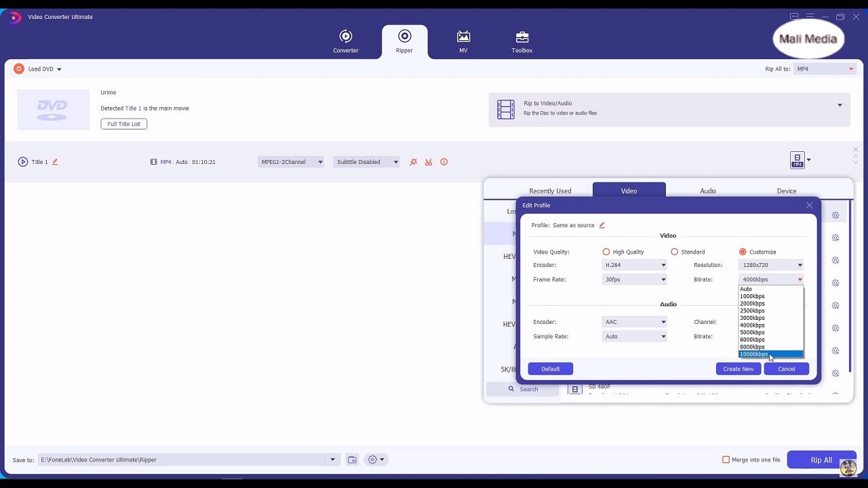868x488 pixels.
Task: Click the info icon for Title 1
Action: [x=444, y=162]
